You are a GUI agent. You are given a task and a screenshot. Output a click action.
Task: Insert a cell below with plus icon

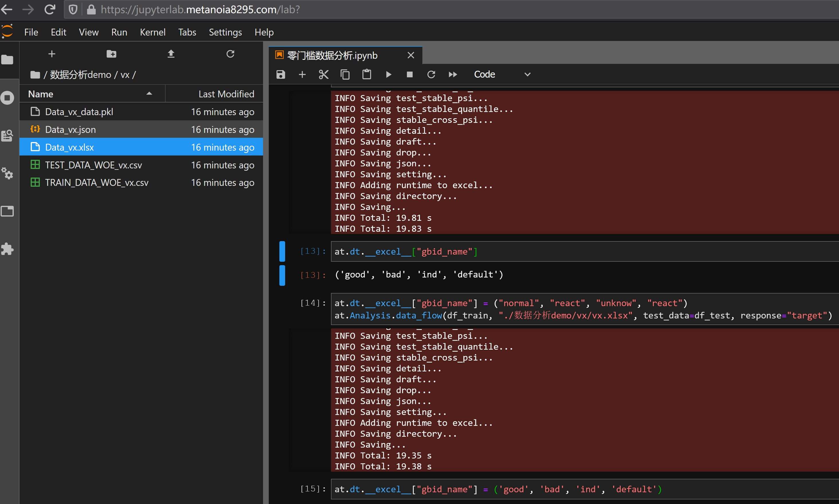tap(302, 74)
